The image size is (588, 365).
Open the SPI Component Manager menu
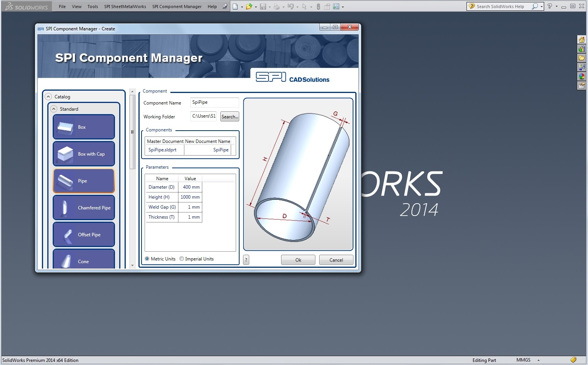[x=177, y=7]
